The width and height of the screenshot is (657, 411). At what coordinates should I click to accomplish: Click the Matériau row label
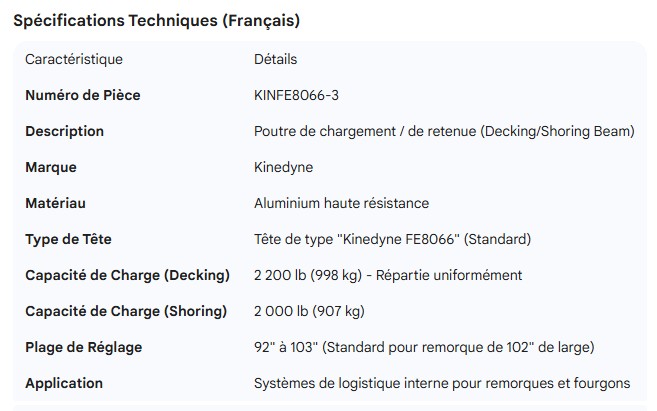(55, 203)
